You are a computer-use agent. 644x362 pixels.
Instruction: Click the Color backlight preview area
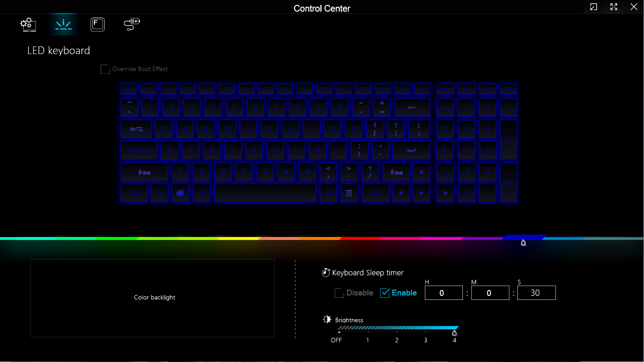coord(153,298)
